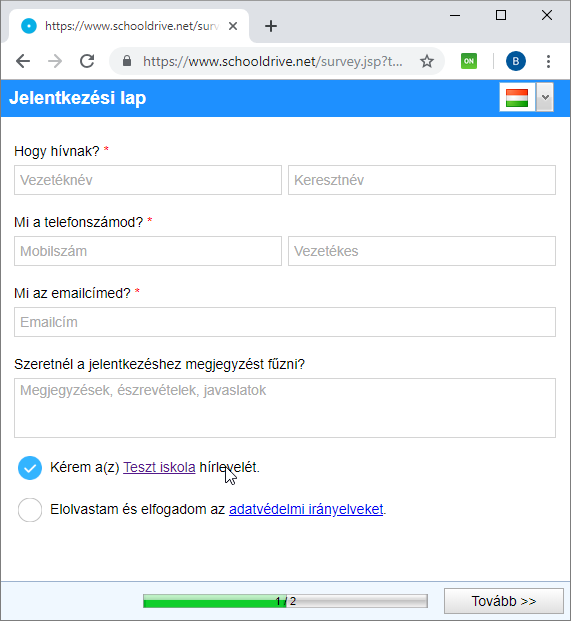Click the Hungarian flag language selector
The width and height of the screenshot is (571, 621).
coord(517,97)
